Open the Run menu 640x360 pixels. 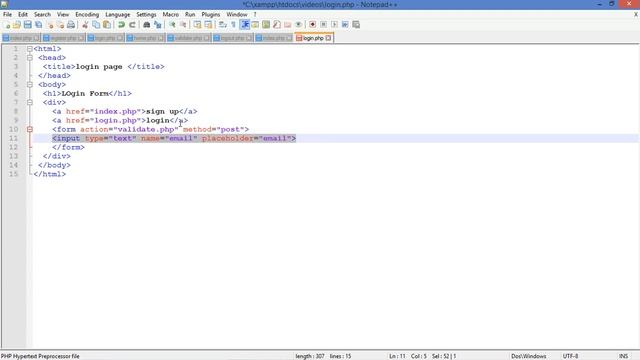tap(190, 14)
